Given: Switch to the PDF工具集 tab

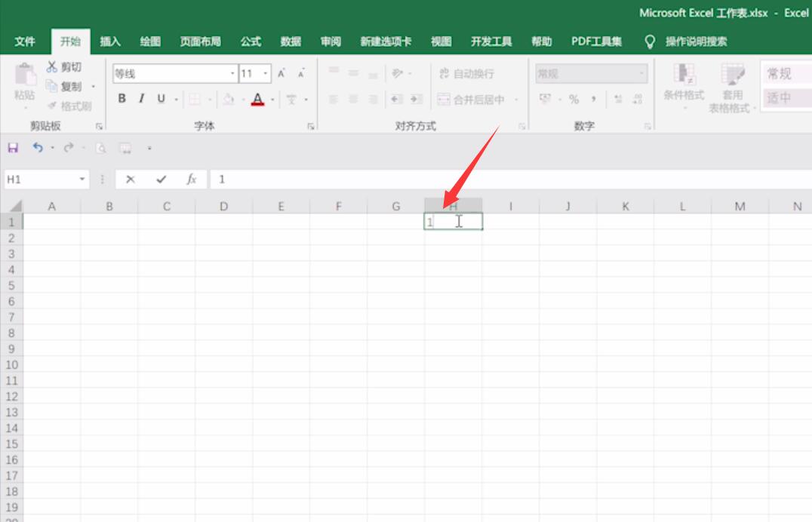Looking at the screenshot, I should [x=597, y=41].
